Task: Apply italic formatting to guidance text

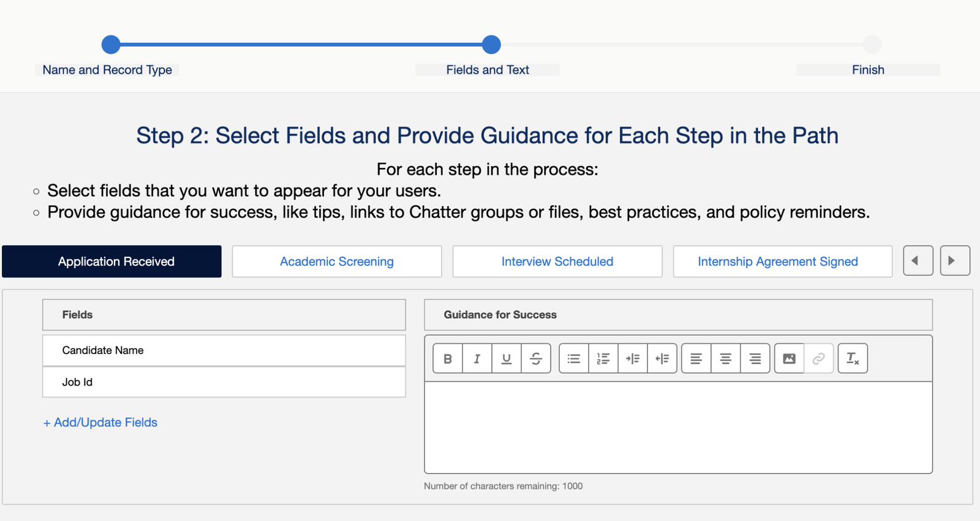Action: coord(477,359)
